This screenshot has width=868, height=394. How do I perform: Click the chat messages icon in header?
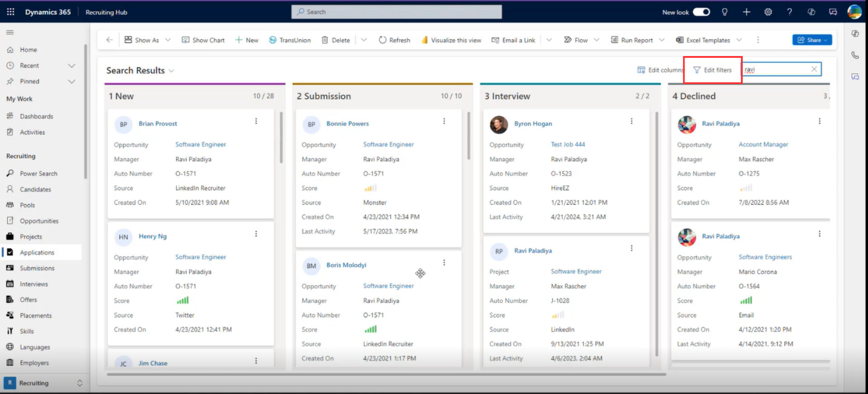coord(833,12)
